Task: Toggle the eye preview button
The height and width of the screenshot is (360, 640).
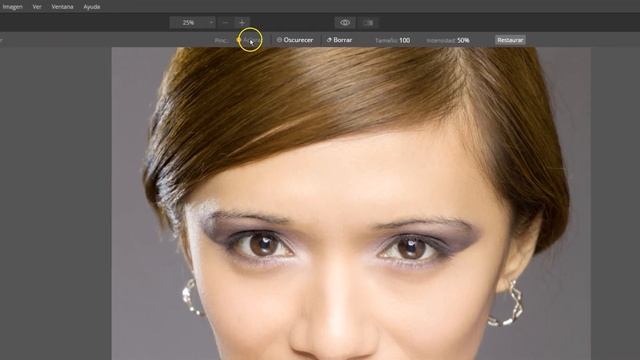Action: point(345,22)
